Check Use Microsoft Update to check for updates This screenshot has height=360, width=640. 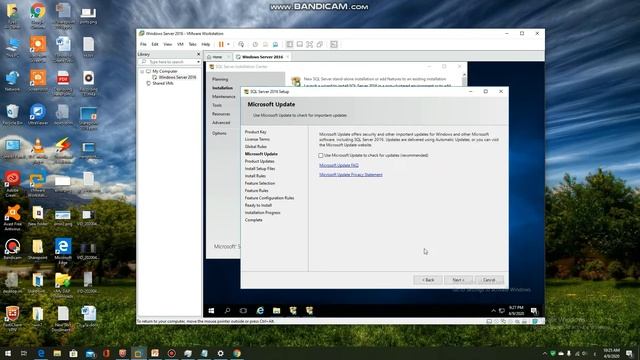coord(321,156)
